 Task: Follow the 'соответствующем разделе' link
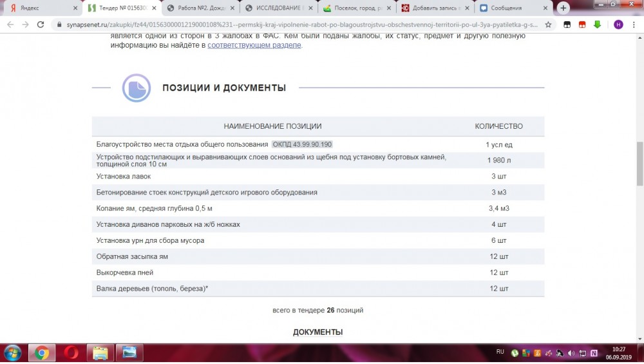point(254,46)
